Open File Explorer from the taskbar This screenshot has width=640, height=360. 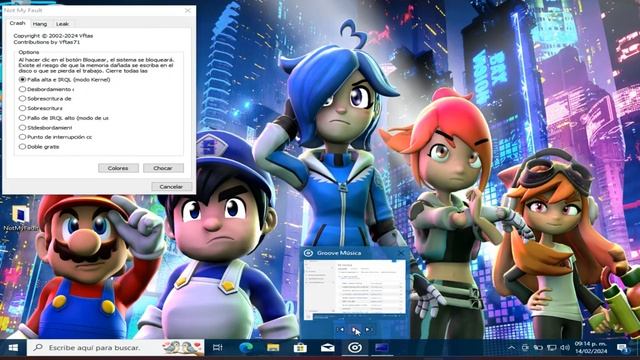(x=273, y=348)
